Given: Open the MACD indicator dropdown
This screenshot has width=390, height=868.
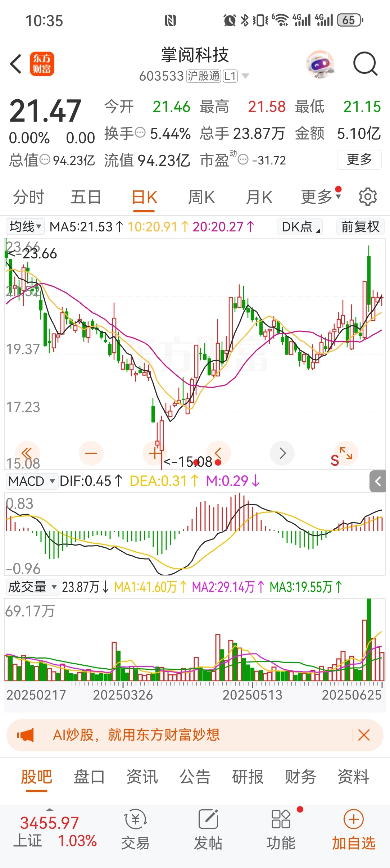Looking at the screenshot, I should tap(32, 481).
